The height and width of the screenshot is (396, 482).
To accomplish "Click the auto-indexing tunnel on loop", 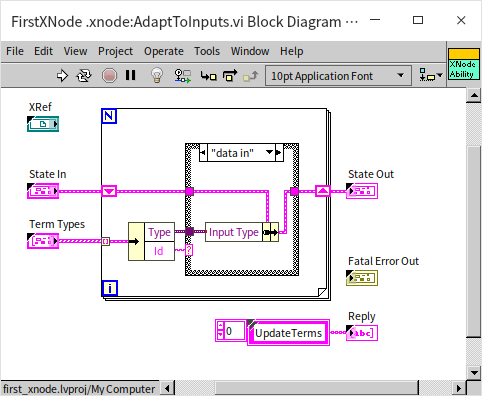I will pyautogui.click(x=105, y=241).
